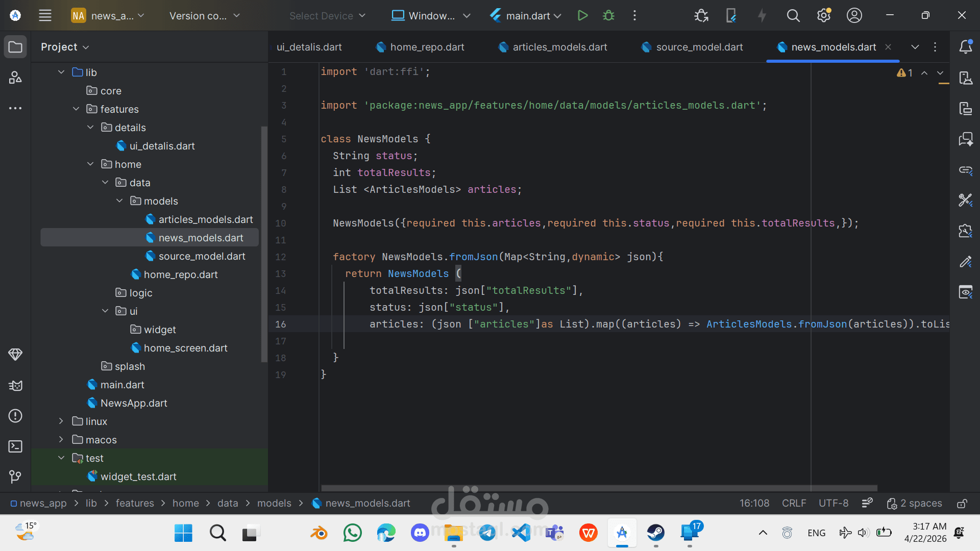Click the Search Everywhere magnifier icon
This screenshot has height=551, width=980.
(x=793, y=16)
